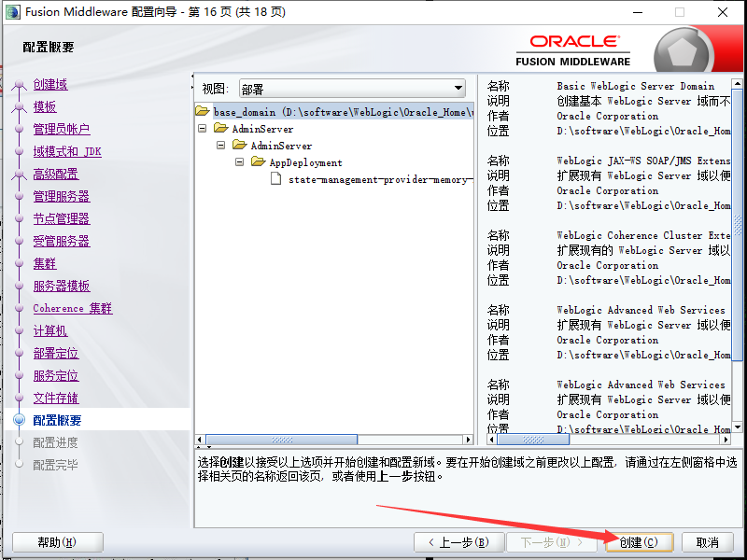
Task: Open Coherence 集群 step link
Action: [73, 308]
